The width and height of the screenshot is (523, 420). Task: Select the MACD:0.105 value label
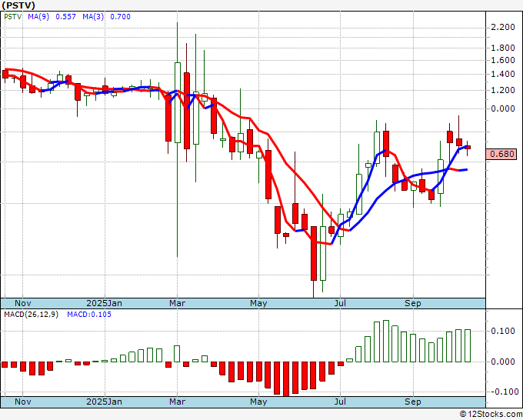(x=89, y=315)
